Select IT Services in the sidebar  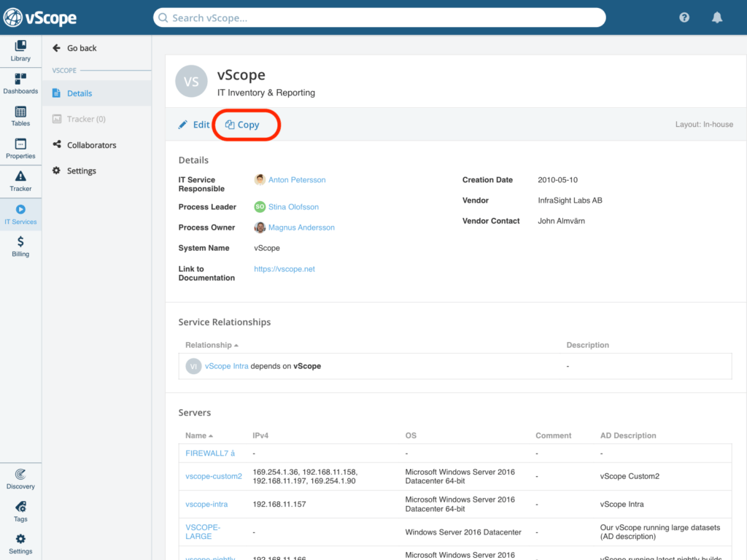(x=20, y=214)
